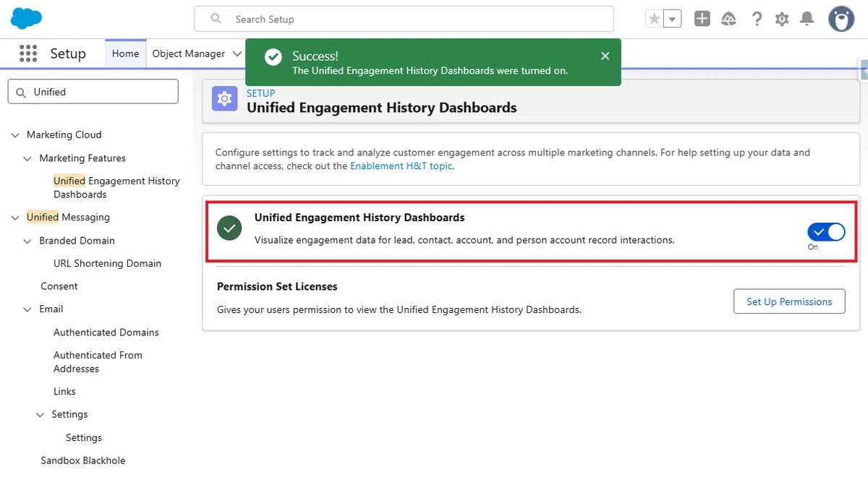868x488 pixels.
Task: Open Authenticated From Addresses
Action: pos(98,361)
